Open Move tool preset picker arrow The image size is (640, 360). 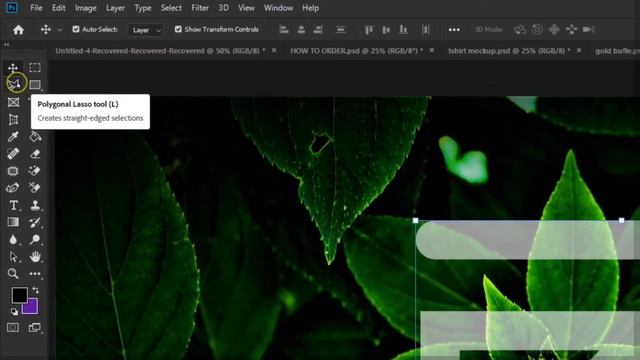pos(60,30)
